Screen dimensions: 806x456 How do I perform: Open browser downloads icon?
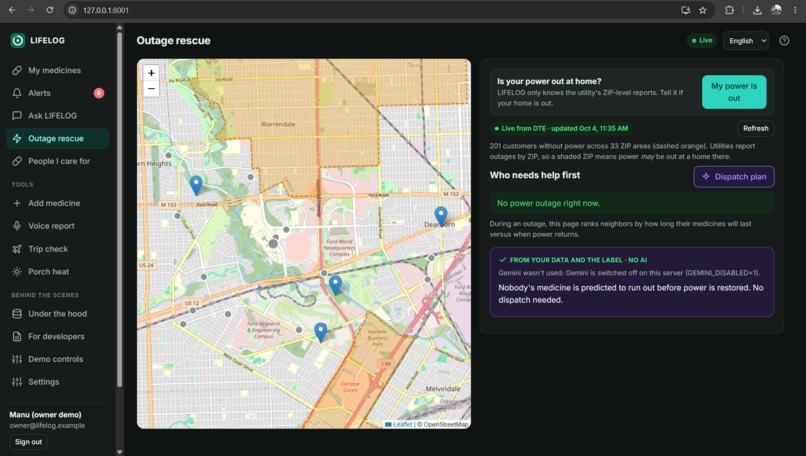(757, 10)
